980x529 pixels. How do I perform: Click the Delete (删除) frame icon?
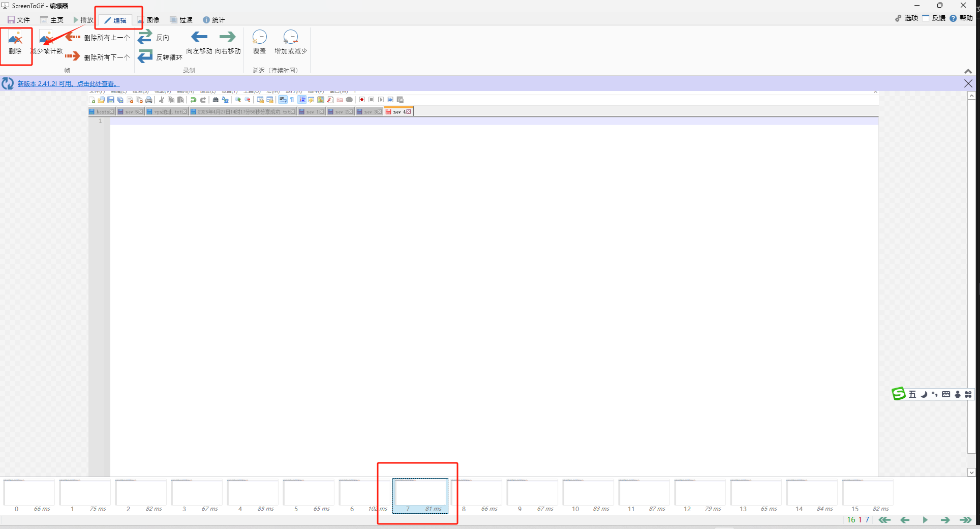click(x=15, y=43)
